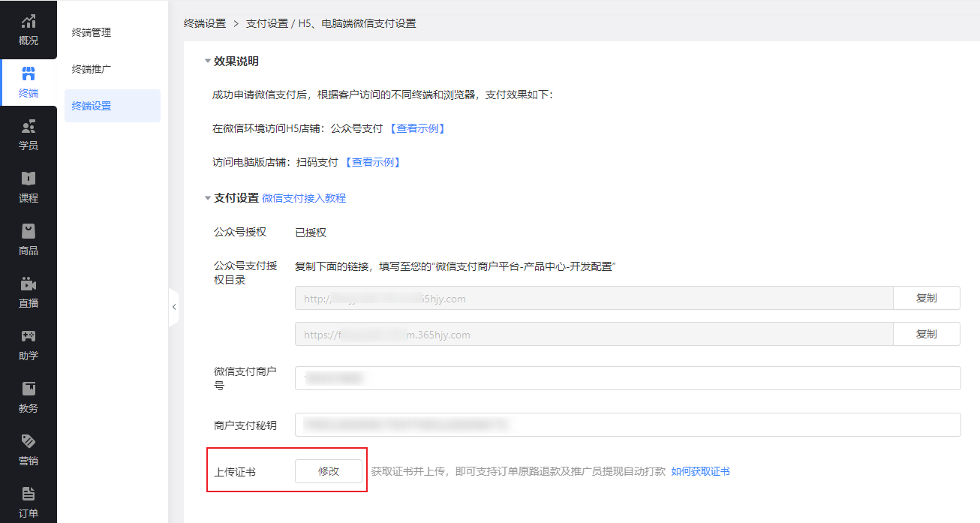The width and height of the screenshot is (980, 523).
Task: Open the 助学 gamepad icon
Action: (x=29, y=336)
